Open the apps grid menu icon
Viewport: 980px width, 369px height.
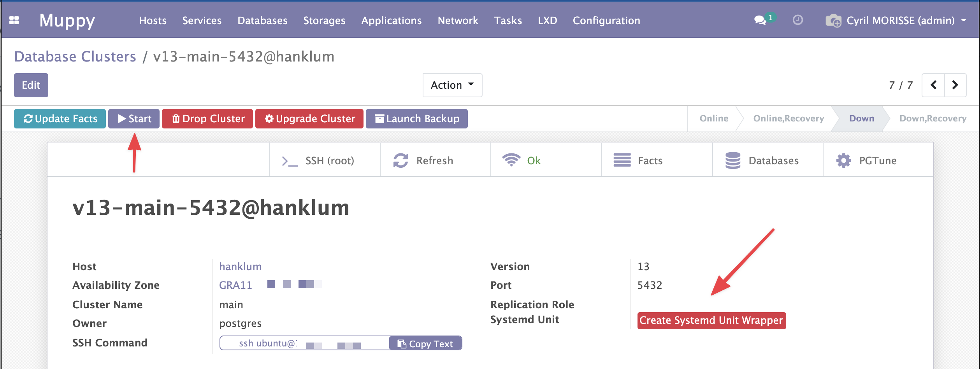[x=14, y=20]
